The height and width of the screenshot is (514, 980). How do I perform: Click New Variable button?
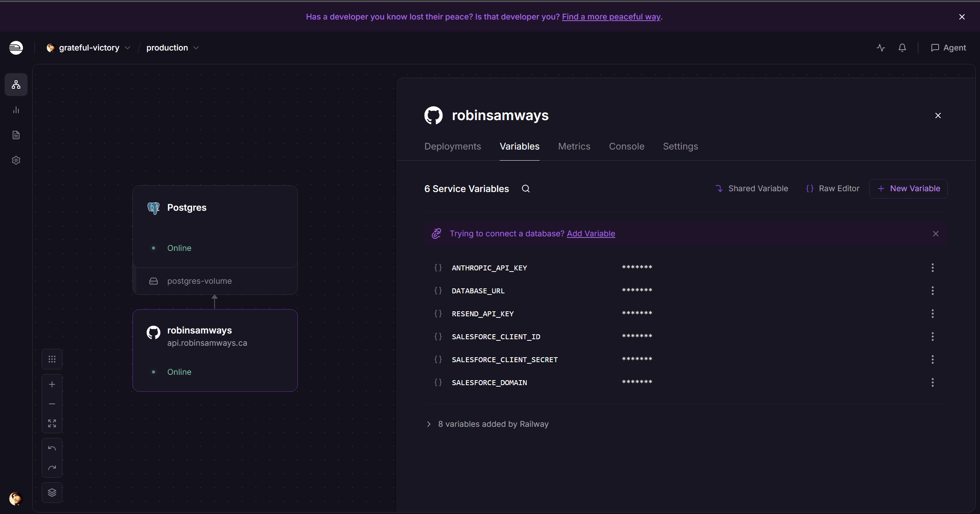pos(908,189)
